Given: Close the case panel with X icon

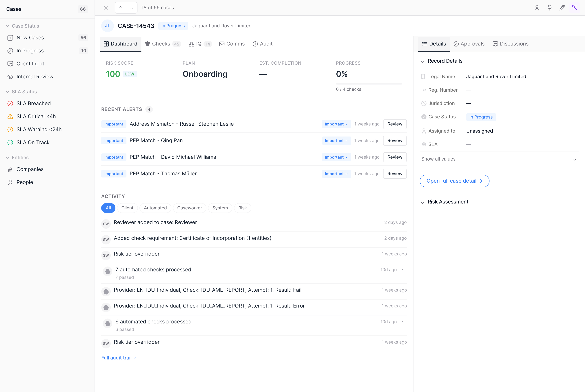Looking at the screenshot, I should [106, 8].
